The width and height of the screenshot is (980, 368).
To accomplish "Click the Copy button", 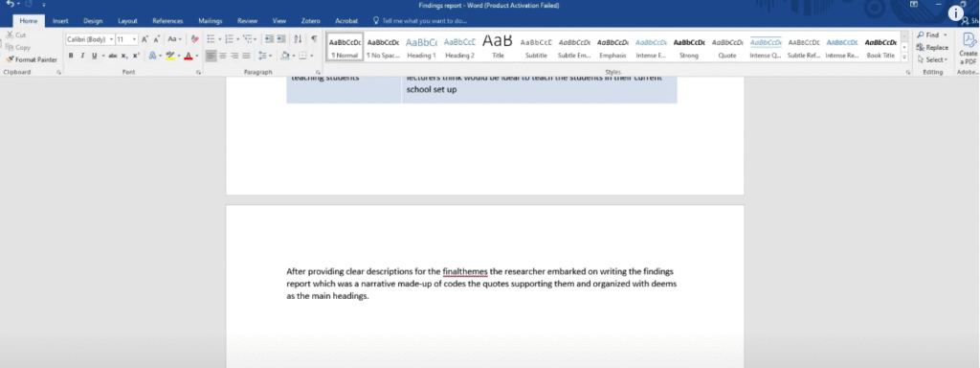I will tap(18, 47).
